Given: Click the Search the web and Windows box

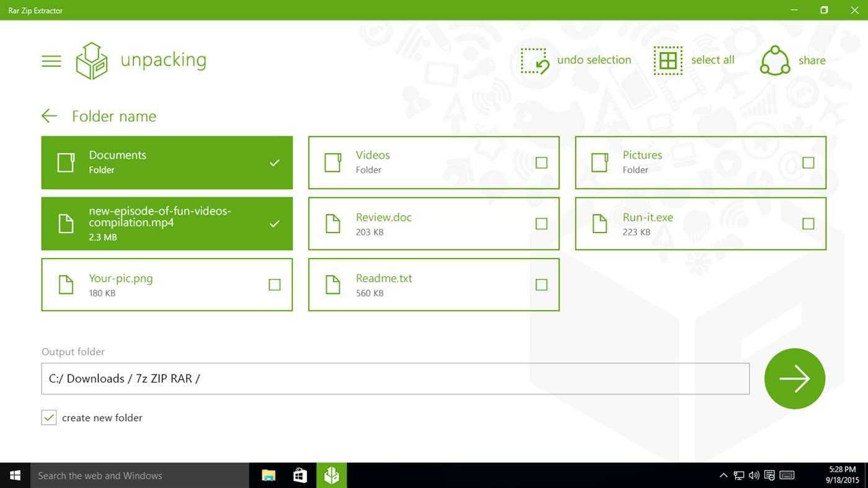Looking at the screenshot, I should click(x=140, y=476).
